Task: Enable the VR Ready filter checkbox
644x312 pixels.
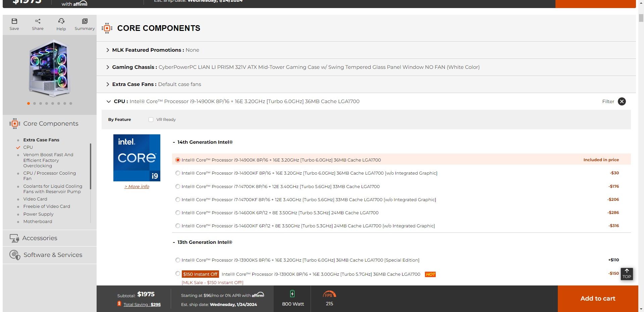Action: pyautogui.click(x=151, y=119)
